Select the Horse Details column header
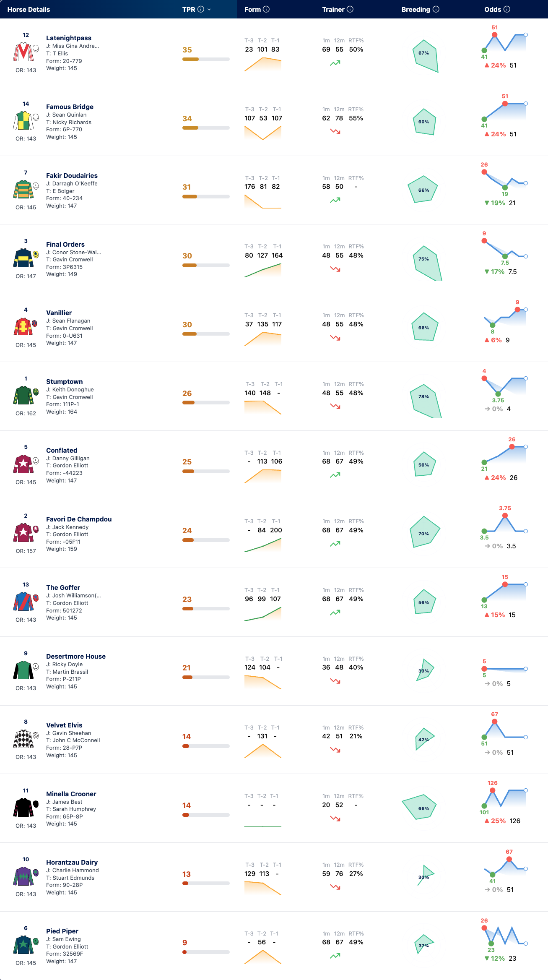This screenshot has width=548, height=980. pyautogui.click(x=29, y=9)
